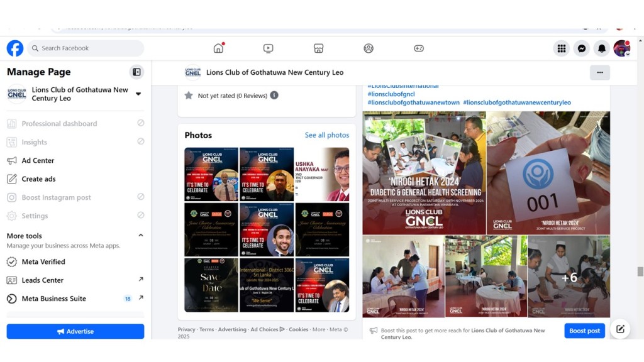644x362 pixels.
Task: Click the Professional dashboard chart icon
Action: (12, 124)
